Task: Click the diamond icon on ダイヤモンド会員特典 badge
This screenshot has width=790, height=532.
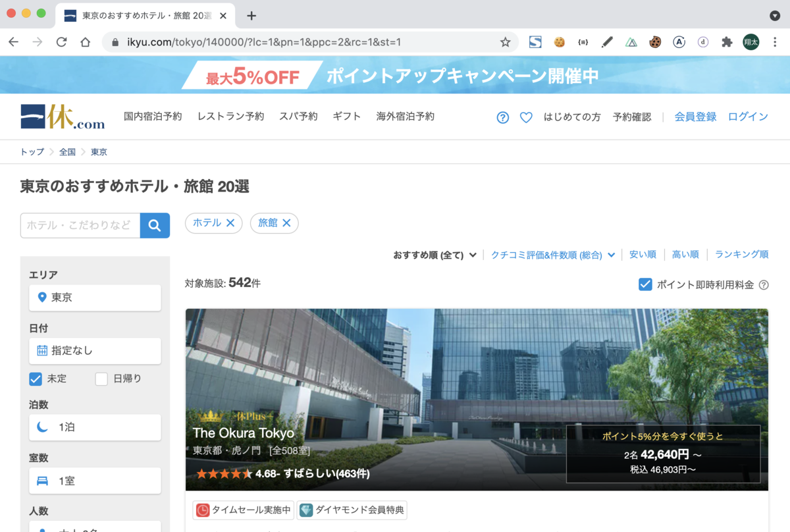Action: pos(305,510)
